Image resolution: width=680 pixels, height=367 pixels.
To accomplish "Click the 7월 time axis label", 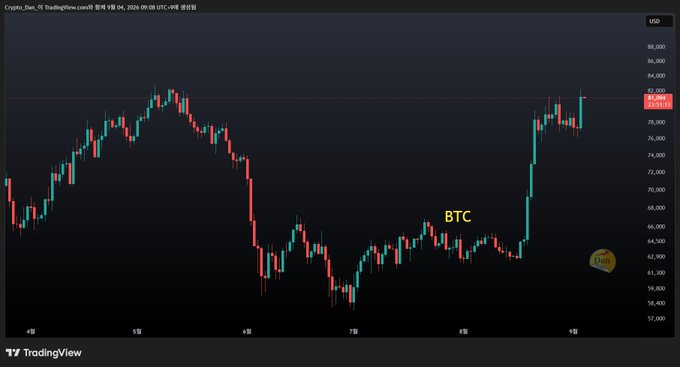I will 353,331.
